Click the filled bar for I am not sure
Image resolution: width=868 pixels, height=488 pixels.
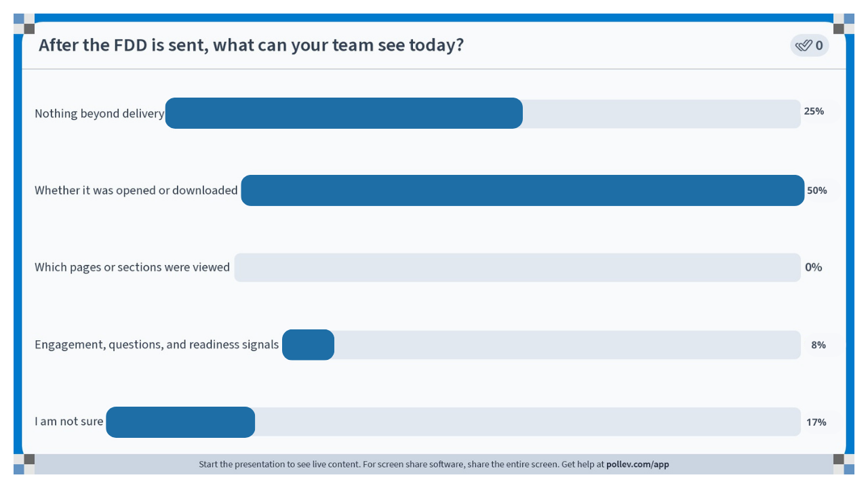point(180,422)
